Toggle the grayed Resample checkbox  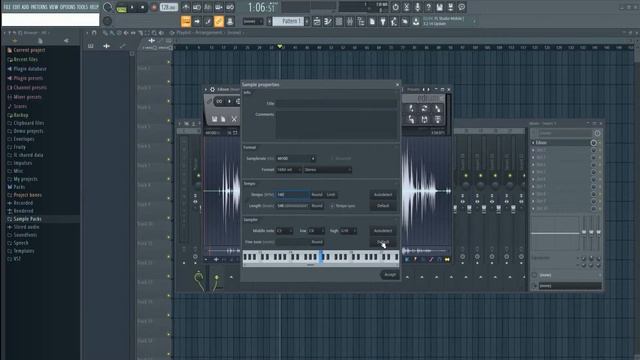(x=332, y=158)
